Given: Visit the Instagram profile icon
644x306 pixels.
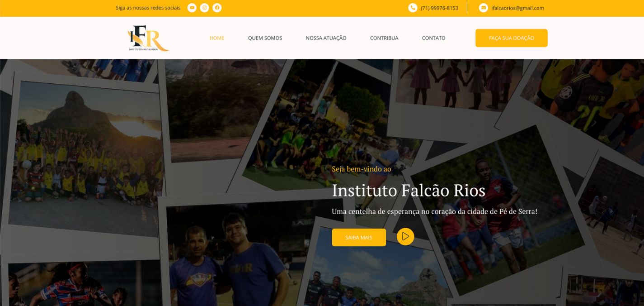Looking at the screenshot, I should click(204, 8).
